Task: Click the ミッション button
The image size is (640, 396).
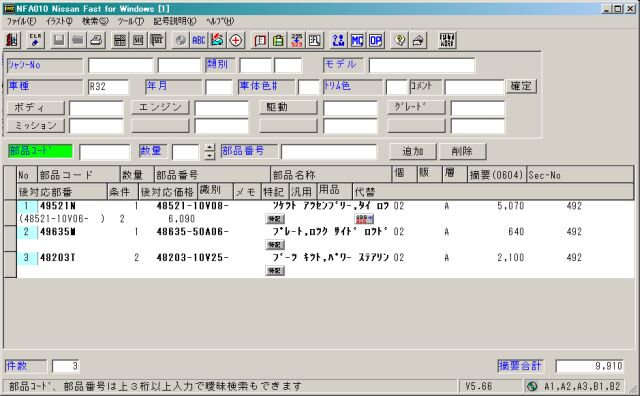Action: tap(36, 126)
